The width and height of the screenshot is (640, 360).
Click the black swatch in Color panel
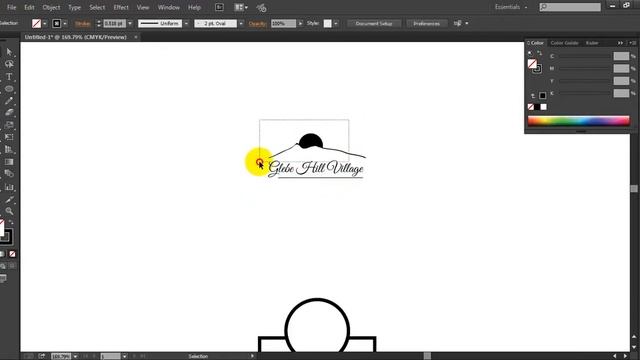[537, 107]
